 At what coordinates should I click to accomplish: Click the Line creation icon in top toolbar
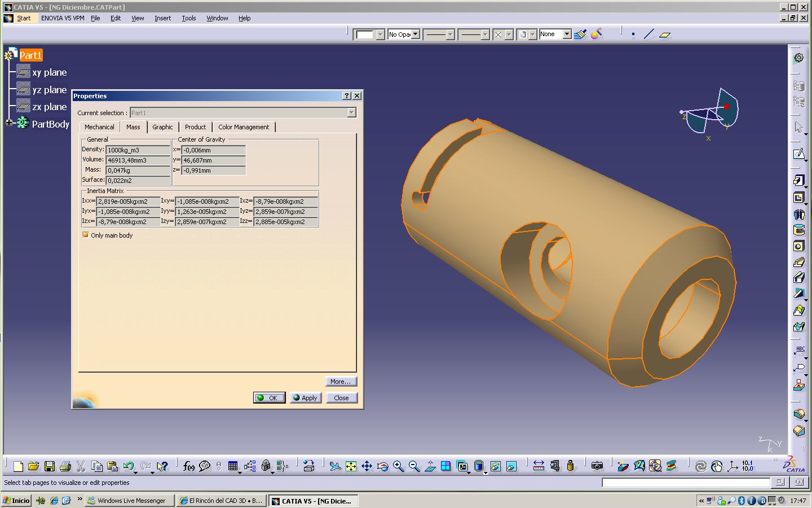click(649, 34)
